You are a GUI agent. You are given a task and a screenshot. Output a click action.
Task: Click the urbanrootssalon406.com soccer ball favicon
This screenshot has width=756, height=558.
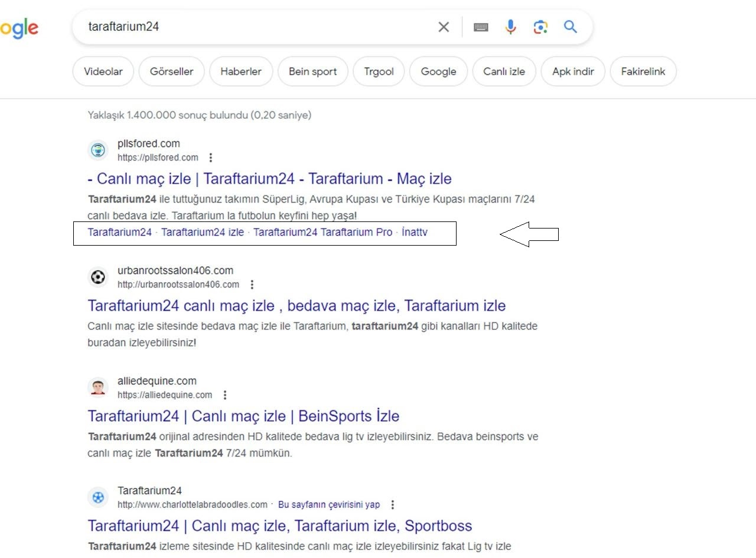98,277
